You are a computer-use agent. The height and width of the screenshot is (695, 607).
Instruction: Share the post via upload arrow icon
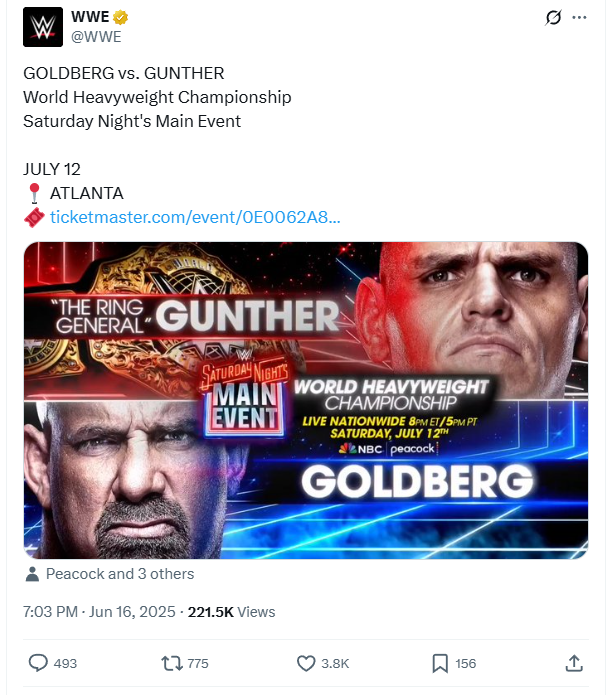point(574,663)
